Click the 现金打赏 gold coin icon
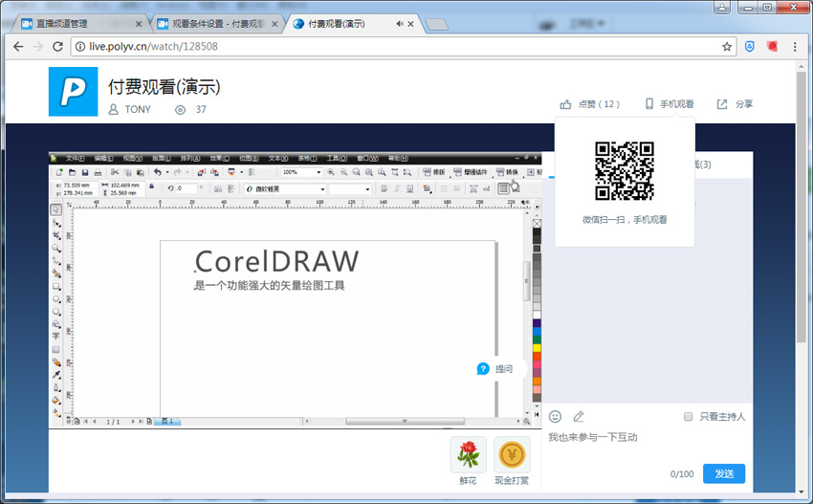 pos(512,455)
